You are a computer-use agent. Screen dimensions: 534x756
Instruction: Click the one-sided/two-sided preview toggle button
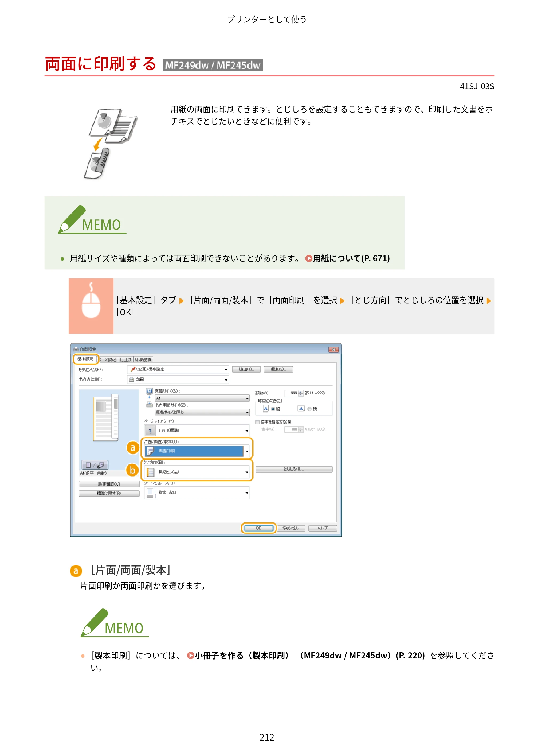(x=95, y=465)
